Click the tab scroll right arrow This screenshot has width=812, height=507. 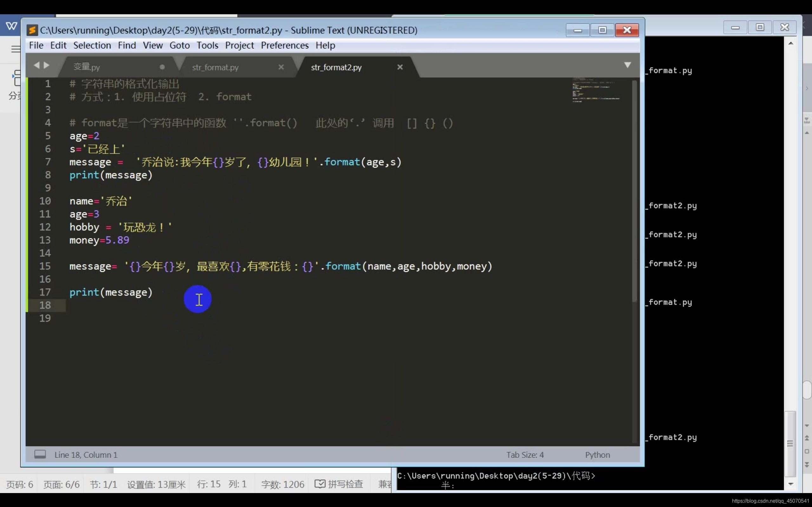tap(47, 65)
